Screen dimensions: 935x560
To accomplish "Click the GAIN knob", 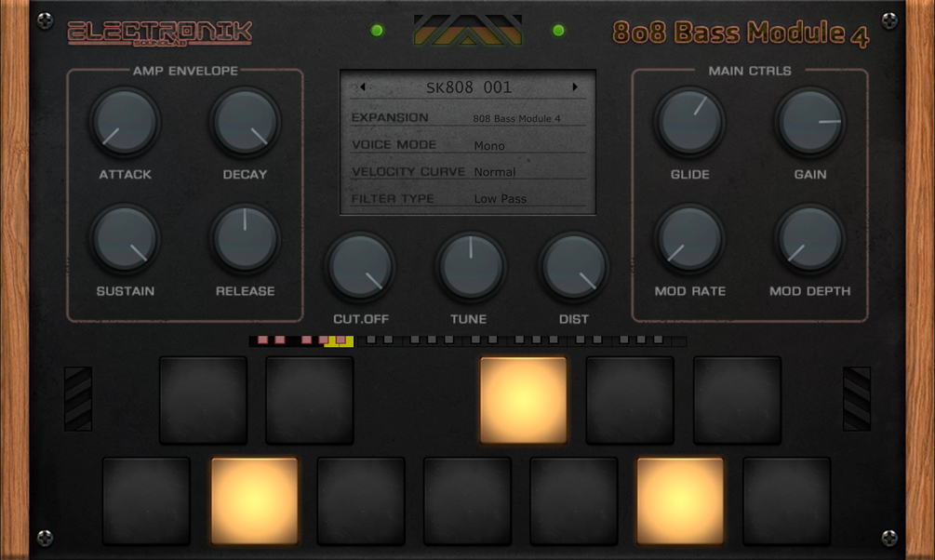I will [809, 122].
